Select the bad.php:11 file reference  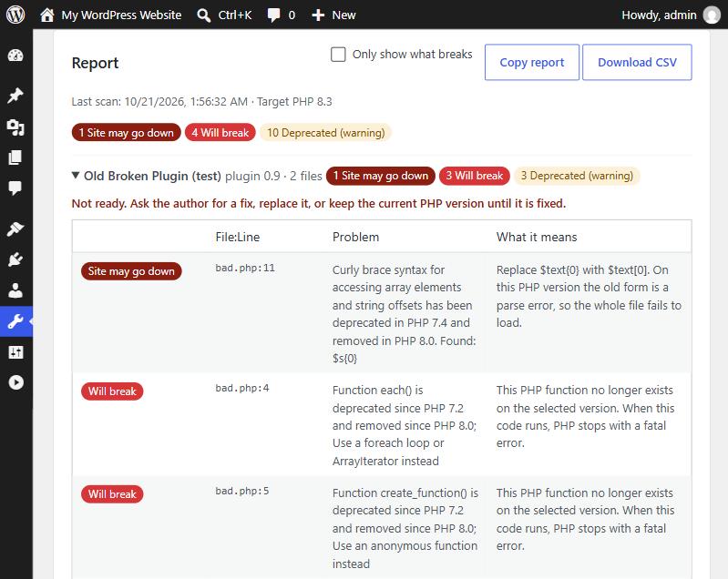click(x=245, y=269)
